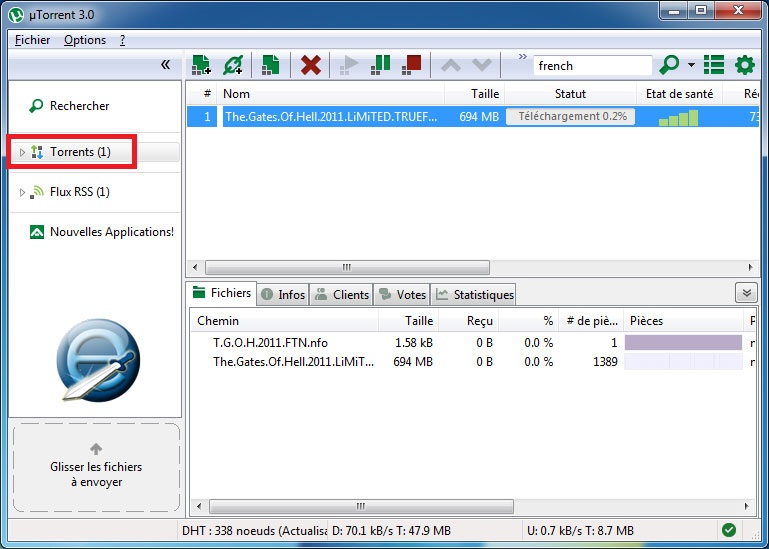Click torrent list horizontal scrollbar thumb
Image resolution: width=769 pixels, height=549 pixels.
pos(347,267)
